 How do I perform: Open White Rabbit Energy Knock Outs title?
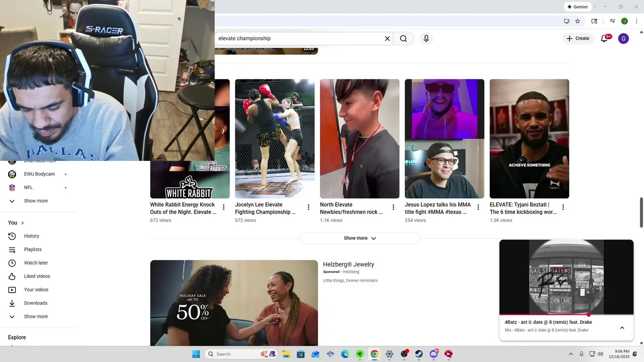[x=183, y=209]
